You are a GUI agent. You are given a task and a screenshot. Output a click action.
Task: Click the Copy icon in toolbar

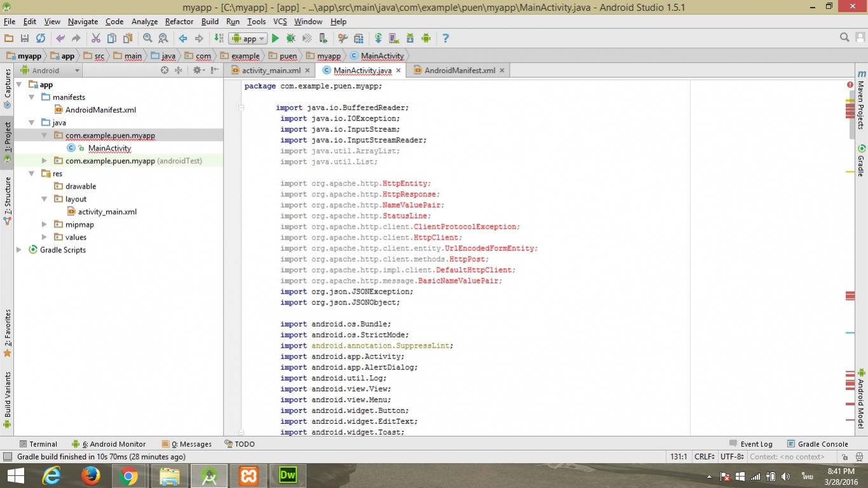pos(112,39)
